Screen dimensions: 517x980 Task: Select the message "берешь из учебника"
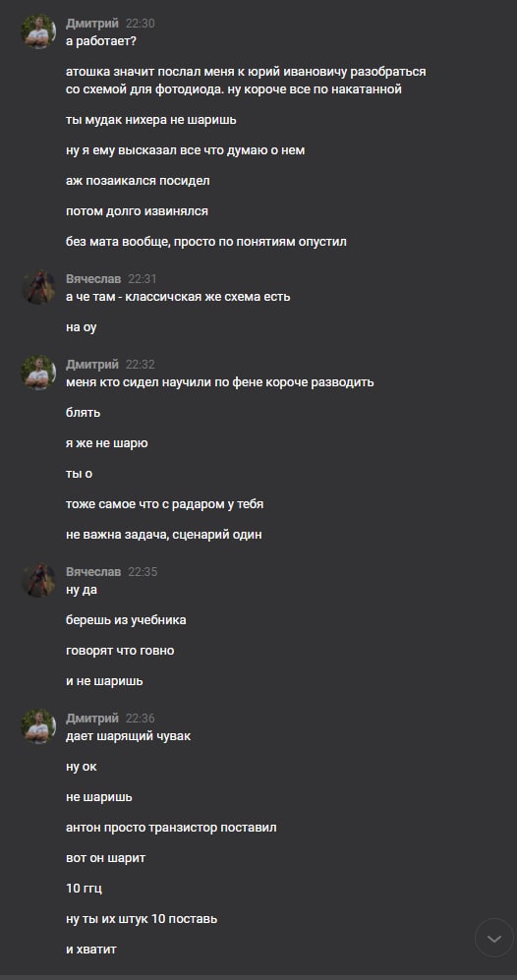(x=126, y=620)
